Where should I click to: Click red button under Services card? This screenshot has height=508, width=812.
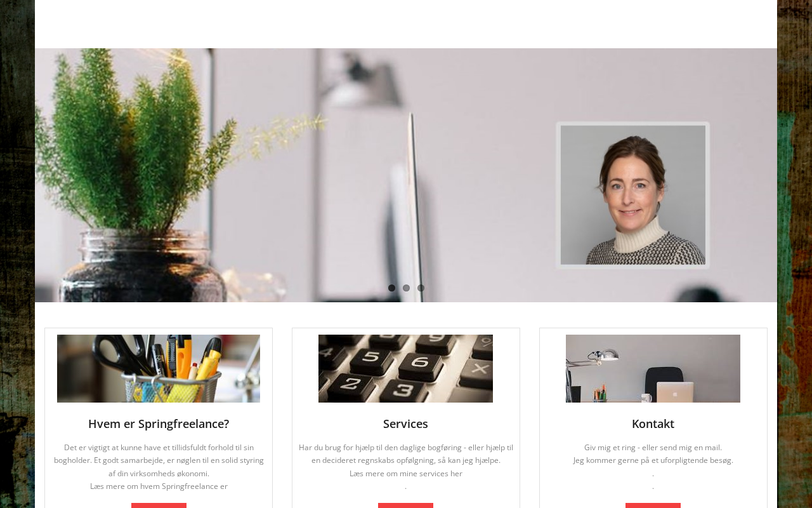[405, 505]
